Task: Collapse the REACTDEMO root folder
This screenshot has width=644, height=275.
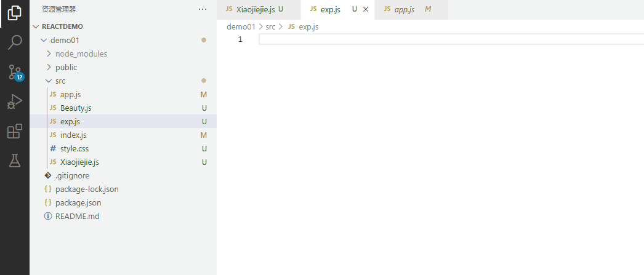Action: tap(123, 26)
